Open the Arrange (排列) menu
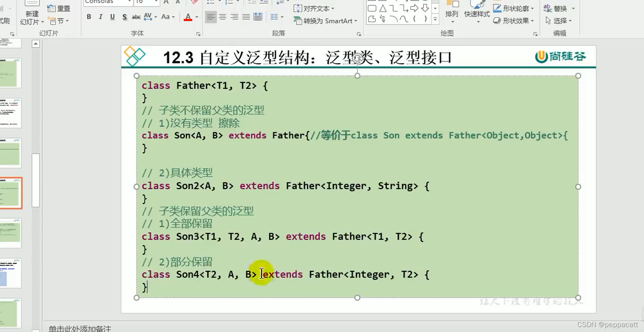 [x=452, y=11]
